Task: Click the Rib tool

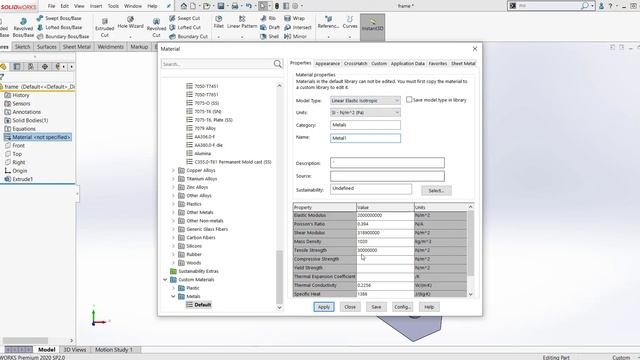Action: point(268,18)
